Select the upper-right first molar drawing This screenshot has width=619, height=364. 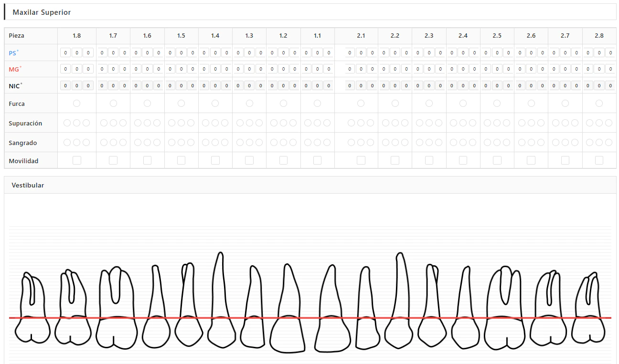pos(117,308)
